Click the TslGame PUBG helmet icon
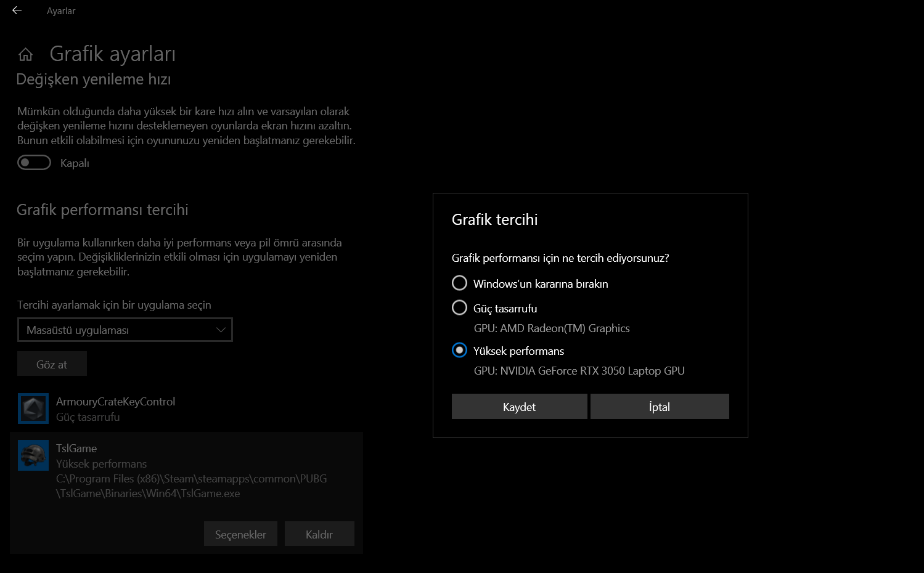Screen dimensions: 924x573 33,455
